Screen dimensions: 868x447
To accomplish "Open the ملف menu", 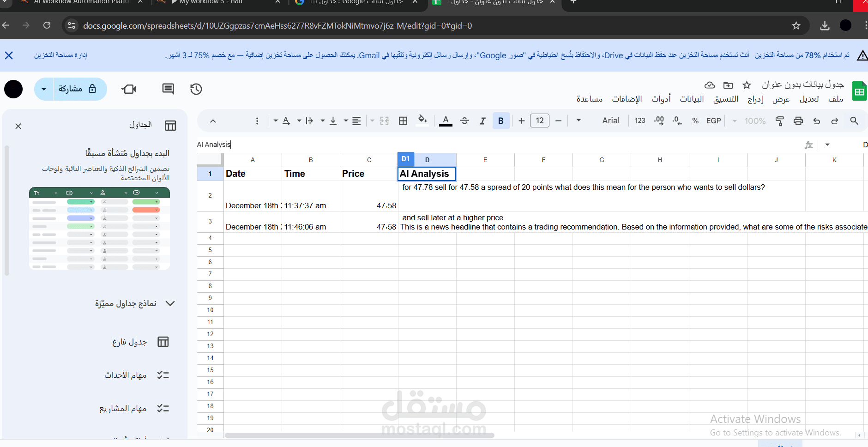I will 836,99.
